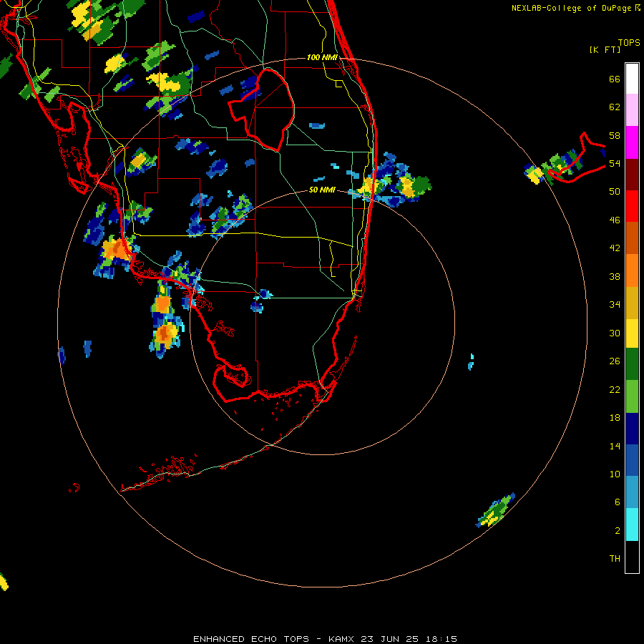644x644 pixels.
Task: Click the 100 NMI range ring label
Action: [x=322, y=57]
